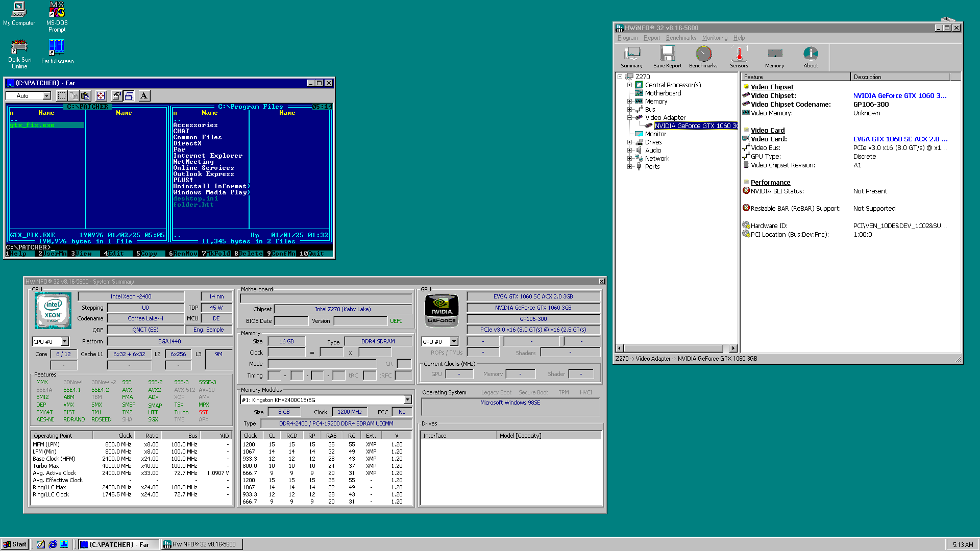The height and width of the screenshot is (551, 980).
Task: Open Font settings with the A icon
Action: 144,96
